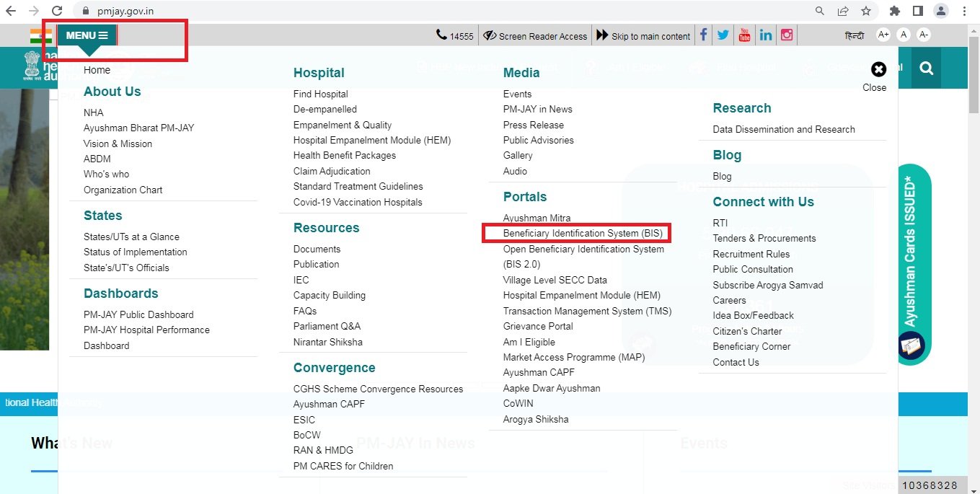This screenshot has height=494, width=980.
Task: Open Transaction Management System (TMS)
Action: 588,311
